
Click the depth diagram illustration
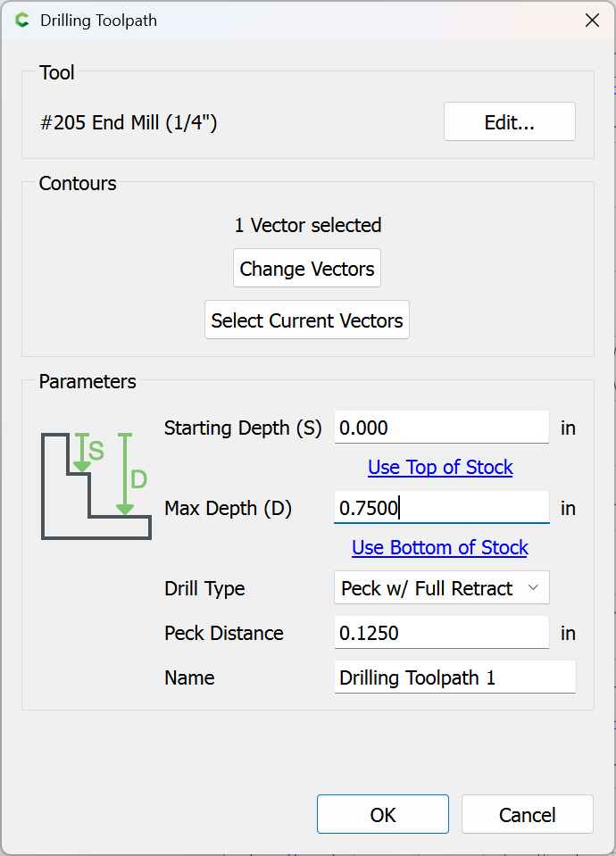tap(96, 486)
